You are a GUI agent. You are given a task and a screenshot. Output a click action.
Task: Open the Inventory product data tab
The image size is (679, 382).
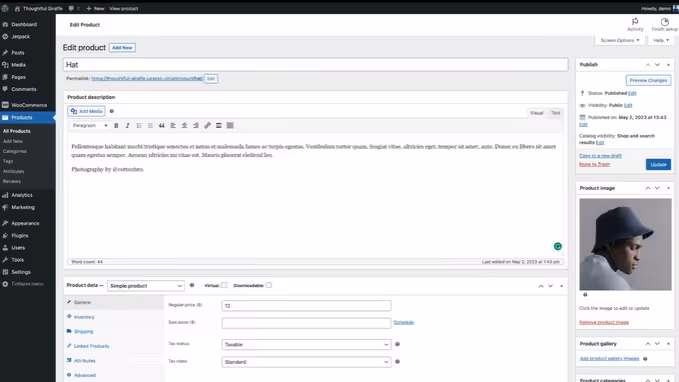tap(84, 317)
